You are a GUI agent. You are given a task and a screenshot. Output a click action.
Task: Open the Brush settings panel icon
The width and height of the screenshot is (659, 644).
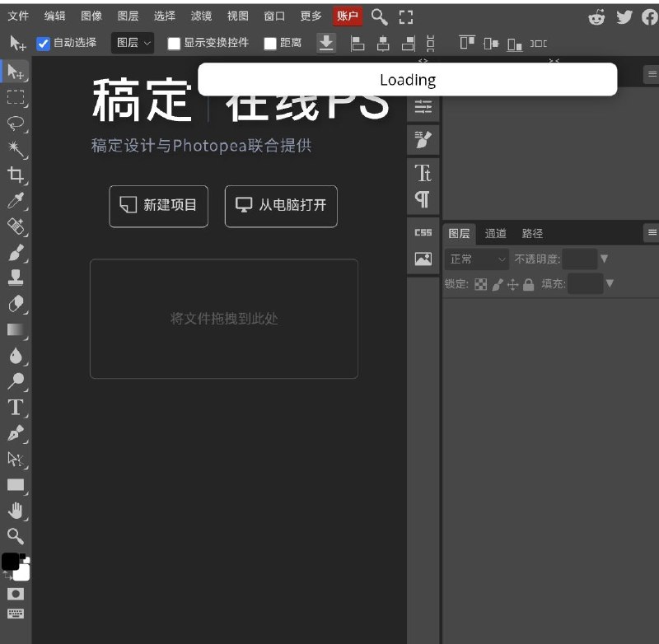(423, 139)
